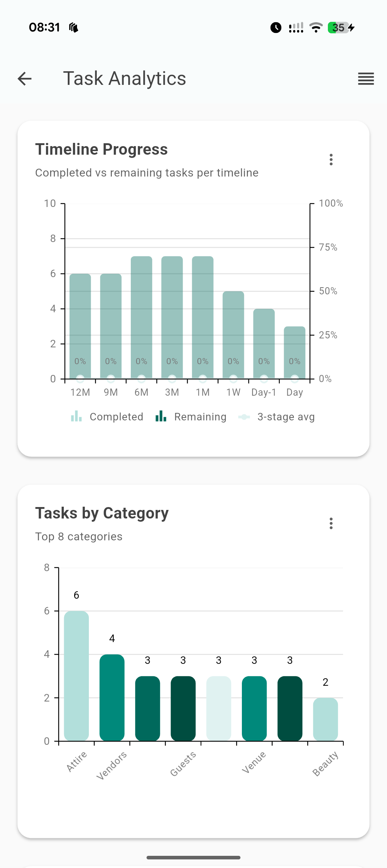387x868 pixels.
Task: Tap the Attire category bar
Action: pos(76,676)
